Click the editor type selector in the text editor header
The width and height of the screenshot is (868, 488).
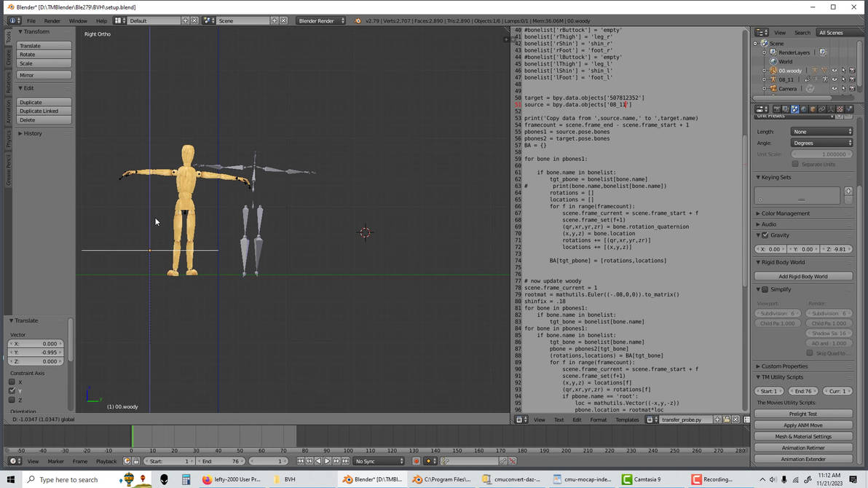(519, 420)
